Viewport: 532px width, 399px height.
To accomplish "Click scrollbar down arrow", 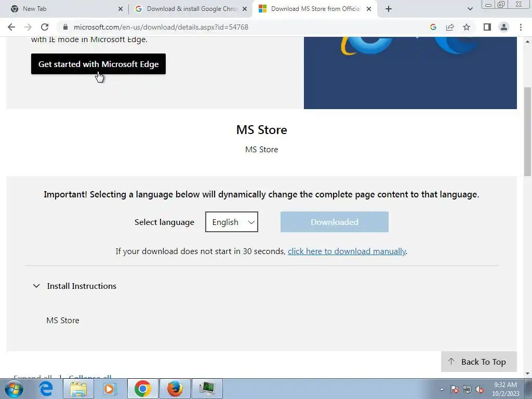I will [527, 374].
